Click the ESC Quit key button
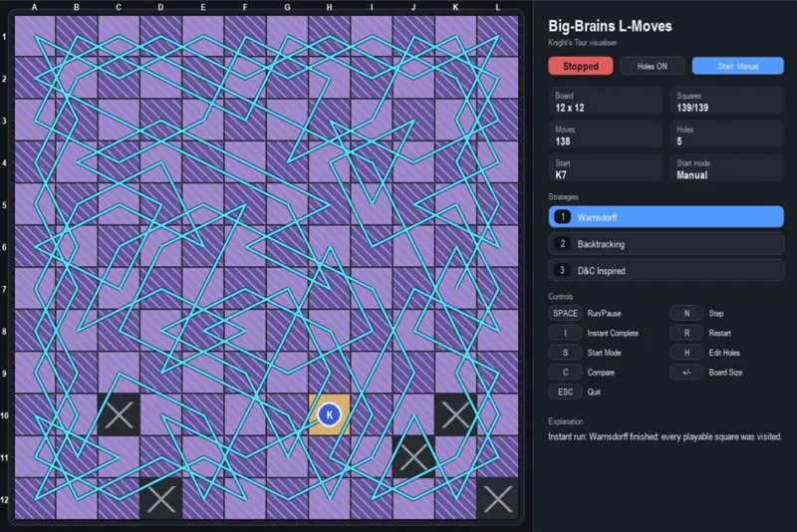 (565, 392)
